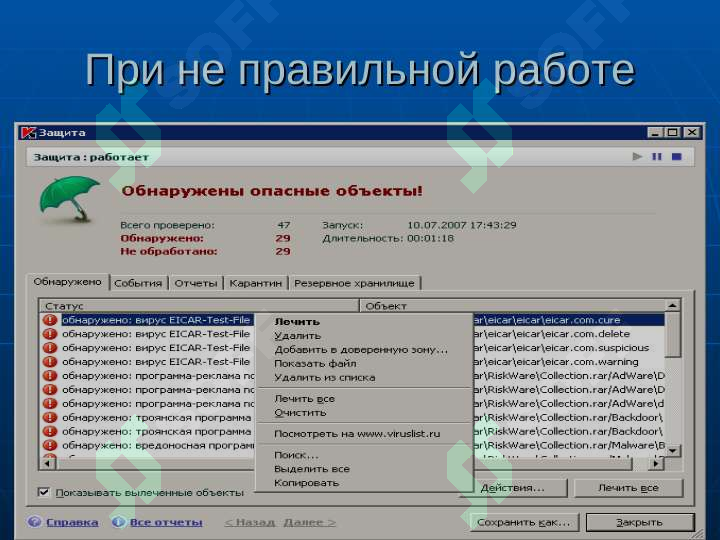Choose Удалить in the context menu

click(x=364, y=336)
